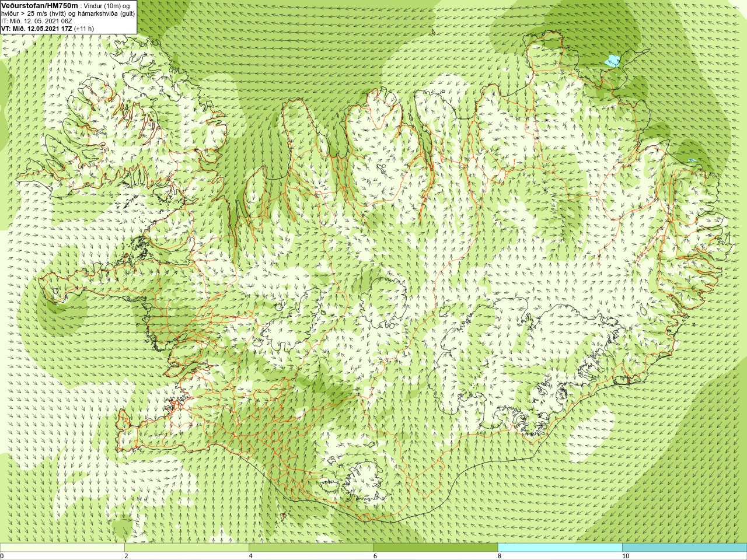The height and width of the screenshot is (560, 747).
Task: Click the legend label 6
Action: [x=375, y=556]
